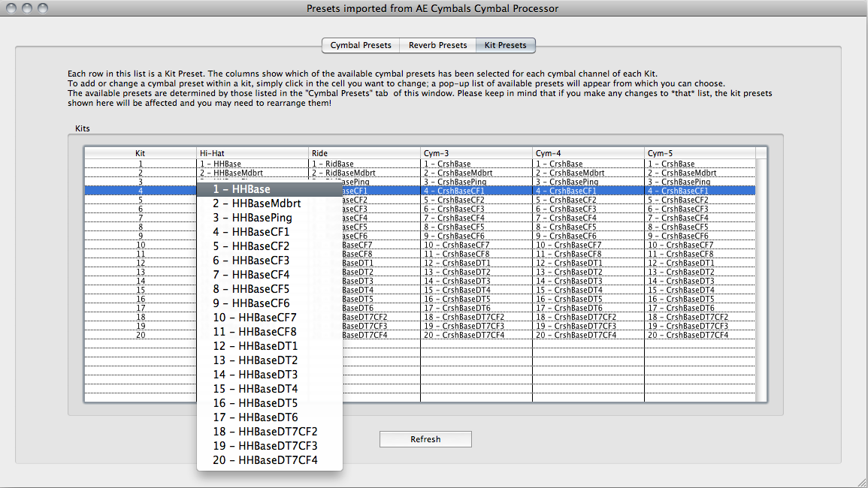Screen dimensions: 868x488
Task: Click the window resize grip corner
Action: pos(860,480)
